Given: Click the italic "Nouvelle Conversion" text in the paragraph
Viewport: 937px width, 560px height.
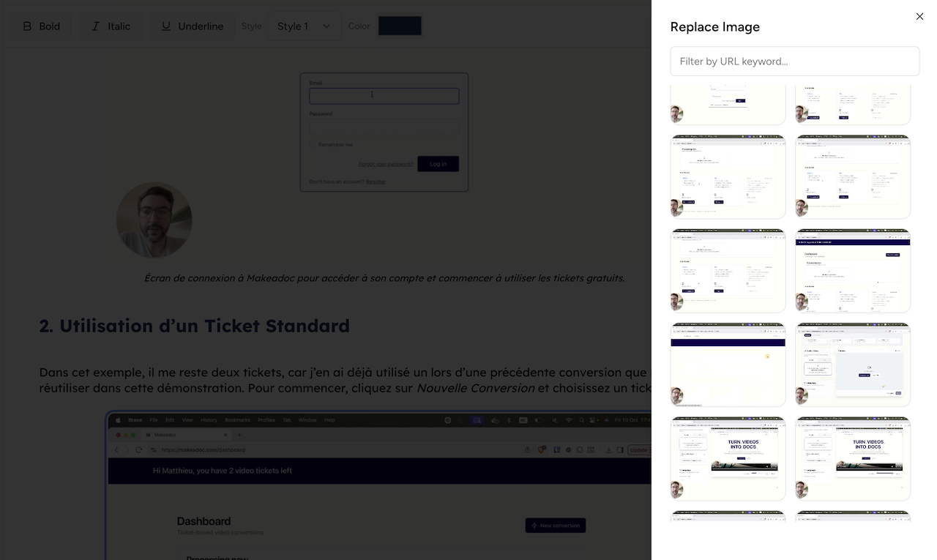Looking at the screenshot, I should pyautogui.click(x=475, y=388).
